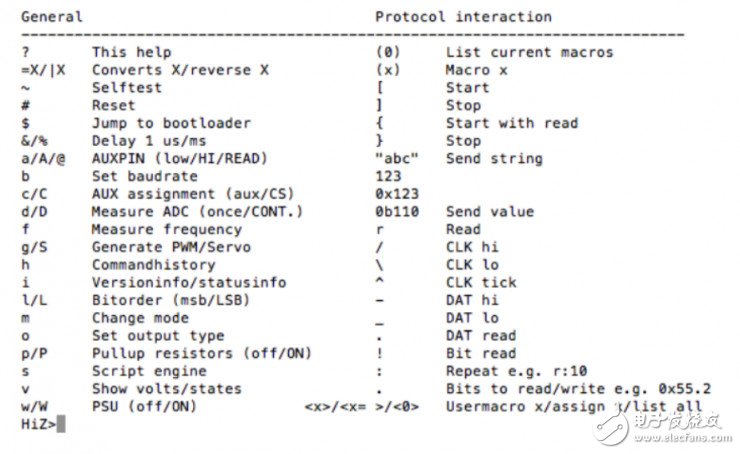Screen dimensions: 740x454
Task: Click the "CLK tick" entry
Action: [x=481, y=282]
